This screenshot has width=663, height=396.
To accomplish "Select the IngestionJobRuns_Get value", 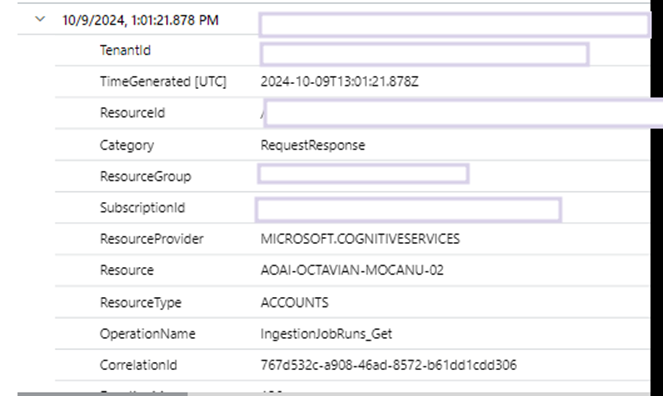I will (x=326, y=334).
